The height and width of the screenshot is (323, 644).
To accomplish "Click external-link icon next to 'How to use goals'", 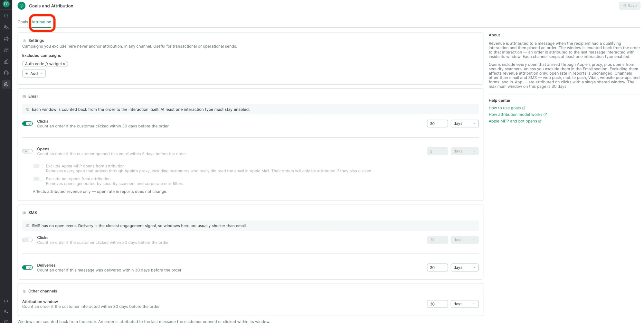I will point(524,108).
